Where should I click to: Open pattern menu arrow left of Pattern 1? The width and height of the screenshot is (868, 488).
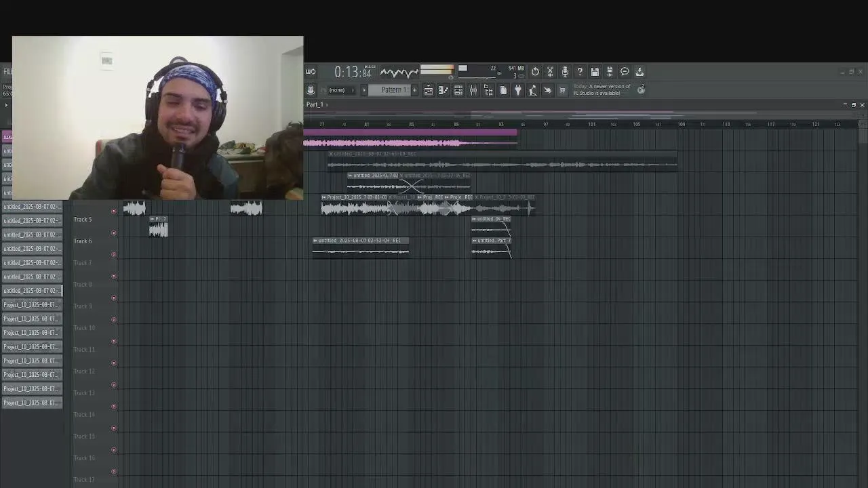point(364,90)
